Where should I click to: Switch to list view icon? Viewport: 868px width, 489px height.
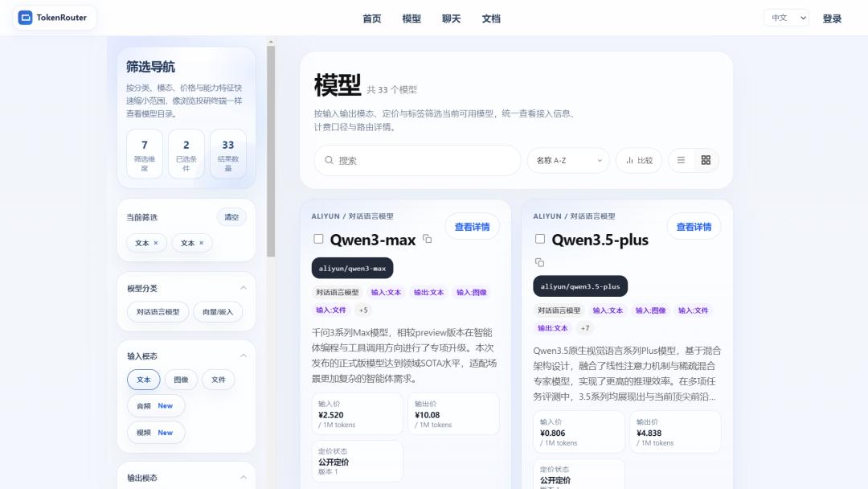coord(681,160)
